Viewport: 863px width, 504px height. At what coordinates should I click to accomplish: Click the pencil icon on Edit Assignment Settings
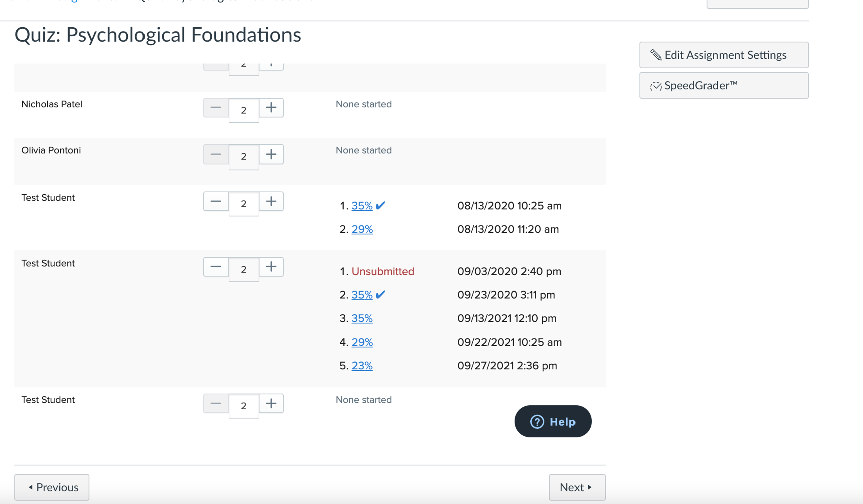656,54
